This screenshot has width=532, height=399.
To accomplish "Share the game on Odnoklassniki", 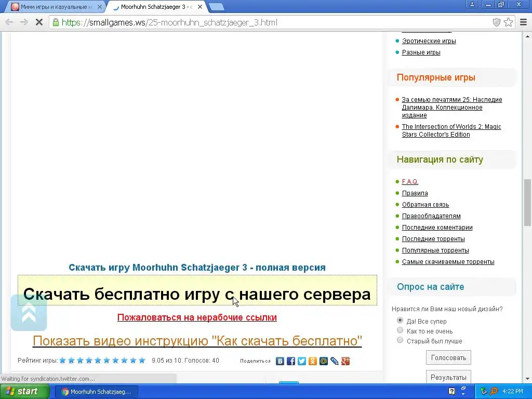I will point(312,361).
